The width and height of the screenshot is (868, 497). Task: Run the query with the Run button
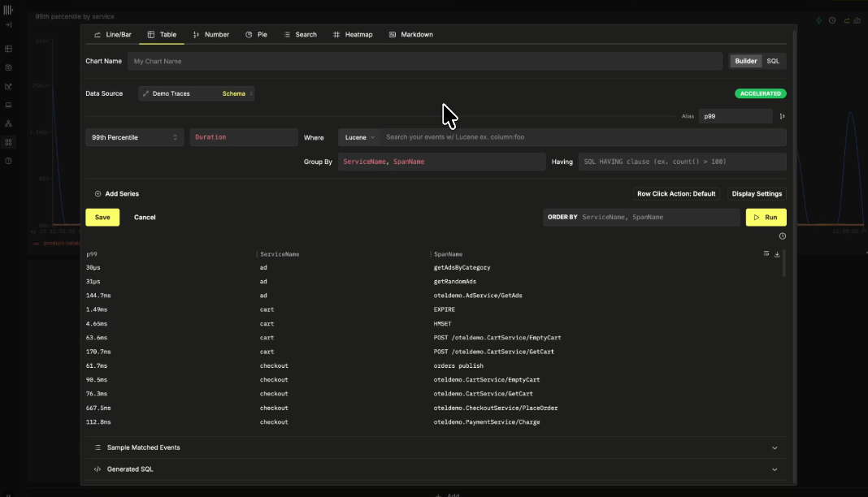click(766, 218)
